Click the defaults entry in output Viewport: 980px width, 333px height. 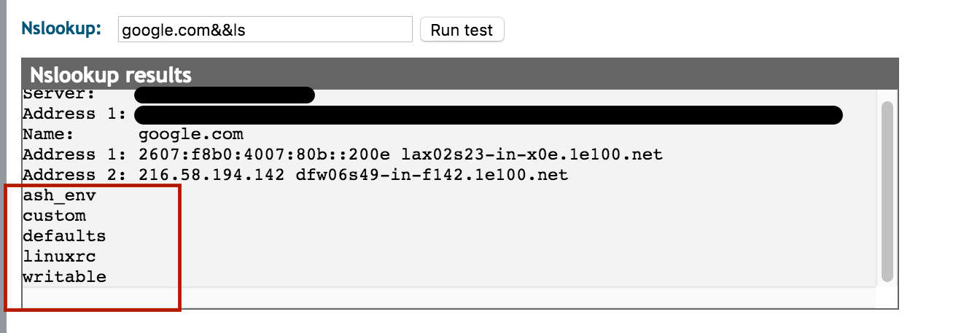pyautogui.click(x=64, y=237)
